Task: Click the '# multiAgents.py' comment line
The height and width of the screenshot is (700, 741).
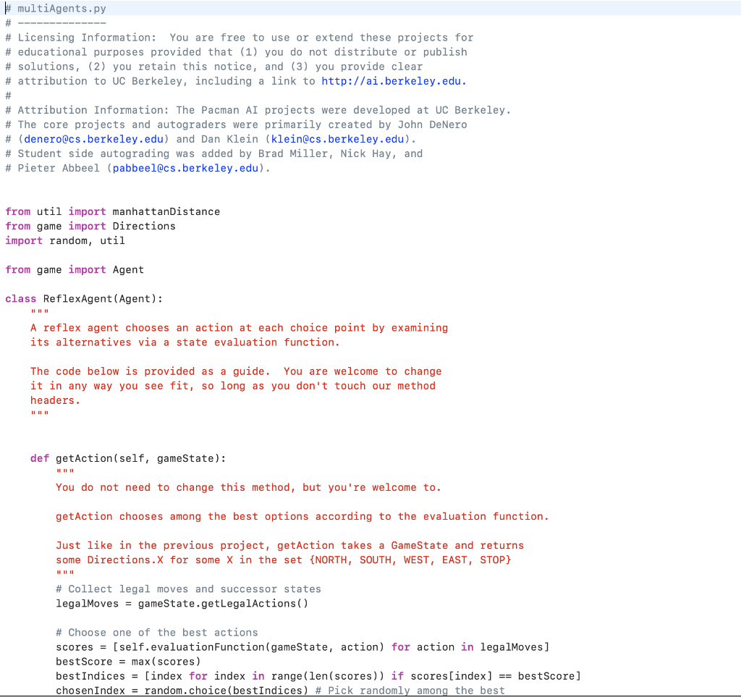Action: coord(56,9)
